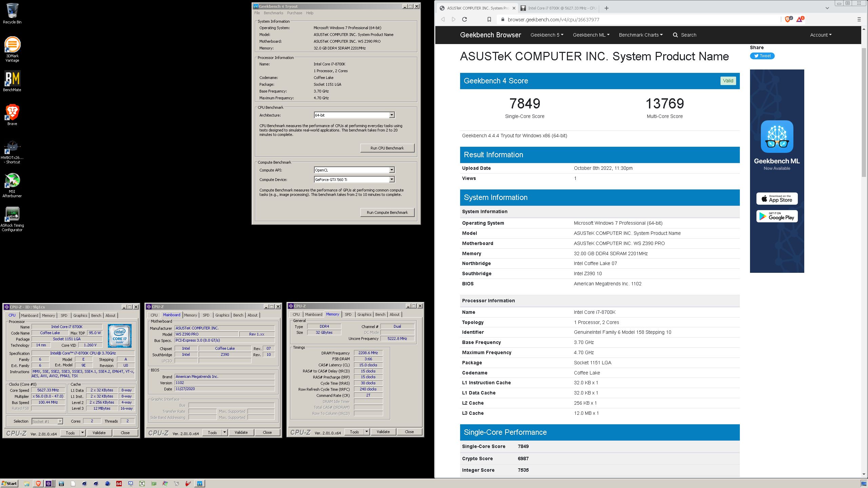Open the Brave desktop shortcut

point(12,115)
